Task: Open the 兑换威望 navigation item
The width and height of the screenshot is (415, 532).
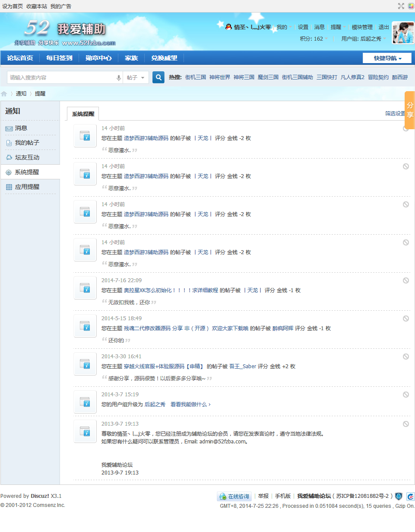Action: point(164,58)
